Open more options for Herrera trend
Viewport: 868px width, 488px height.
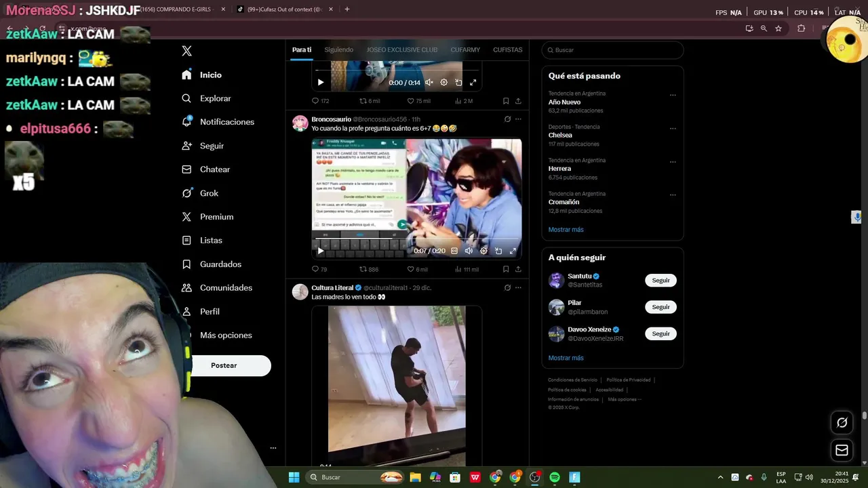click(x=673, y=161)
